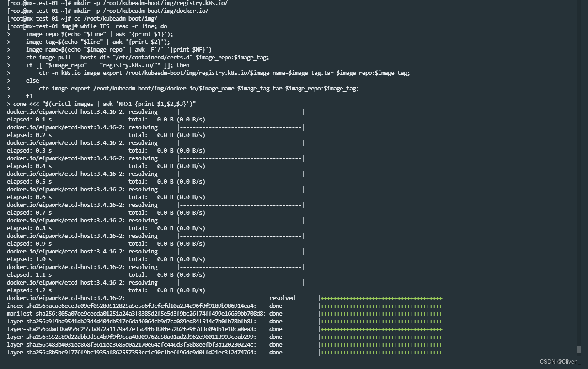Click the layer-sha256:8b5bc9f77 digest text
Image resolution: width=588 pixels, height=369 pixels.
point(132,353)
